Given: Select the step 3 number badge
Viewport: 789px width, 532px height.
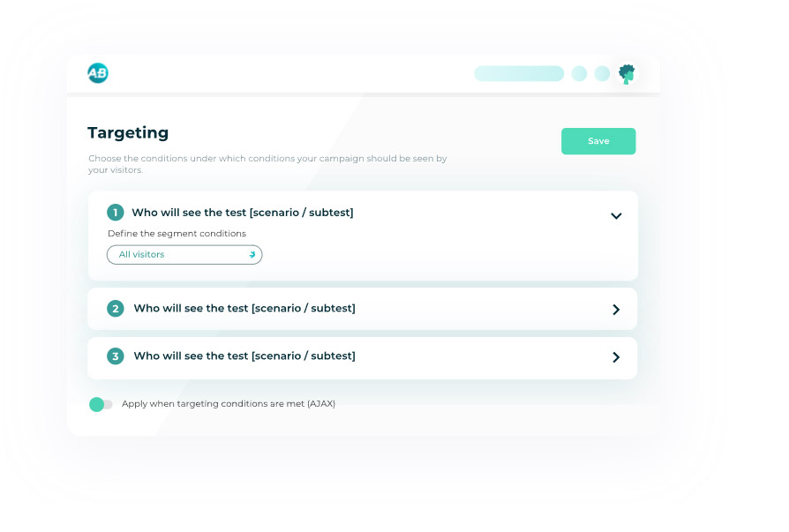Looking at the screenshot, I should 116,356.
